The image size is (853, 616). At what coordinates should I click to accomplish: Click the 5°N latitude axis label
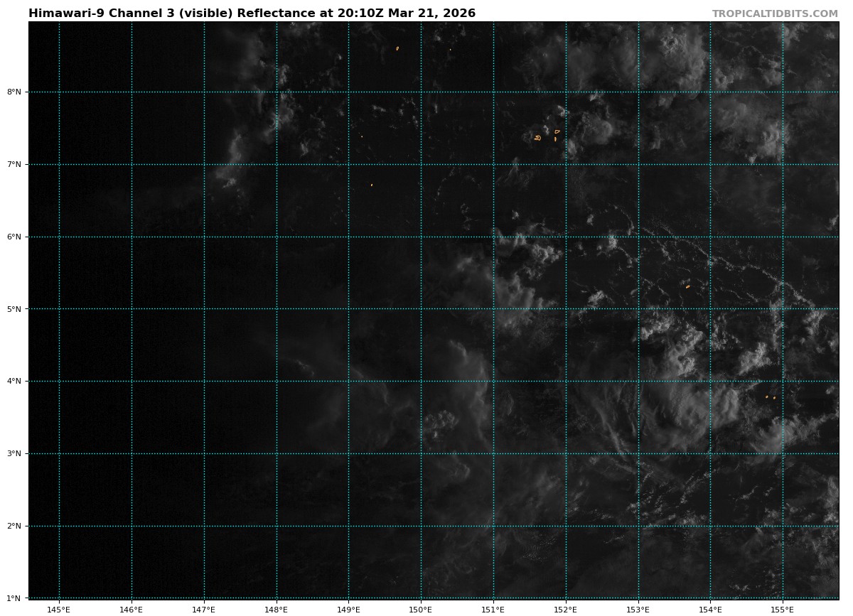[15, 309]
